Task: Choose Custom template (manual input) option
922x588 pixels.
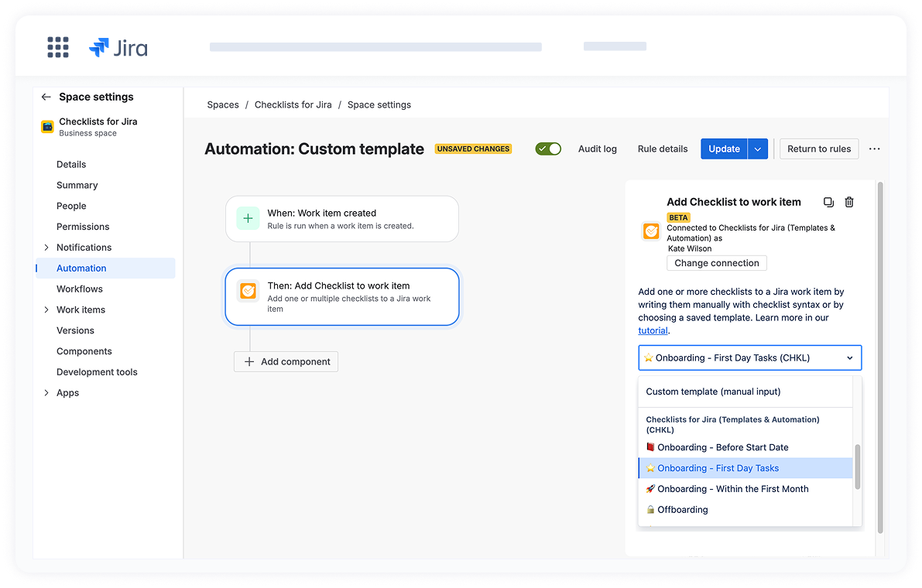Action: (x=713, y=391)
